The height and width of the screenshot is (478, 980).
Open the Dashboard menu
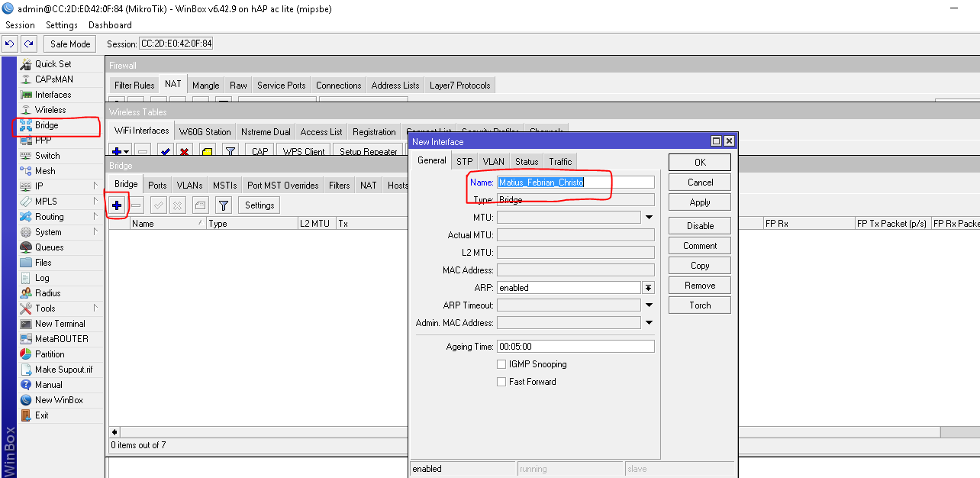[x=110, y=25]
